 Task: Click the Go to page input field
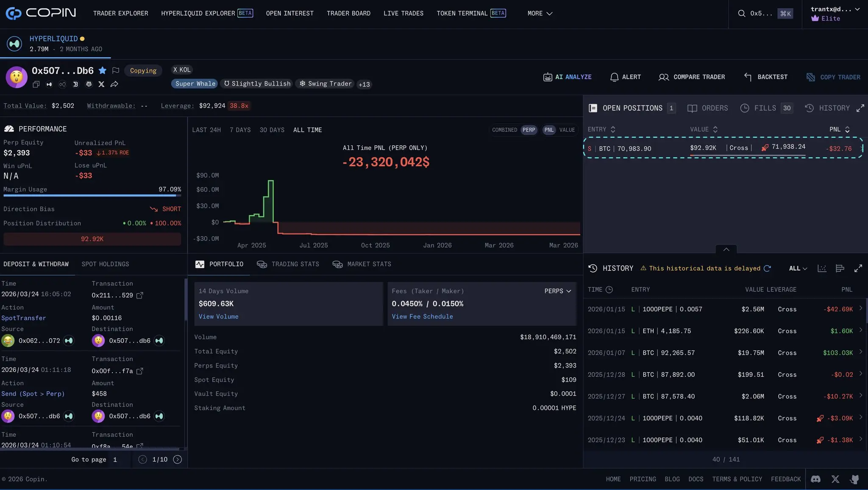119,459
